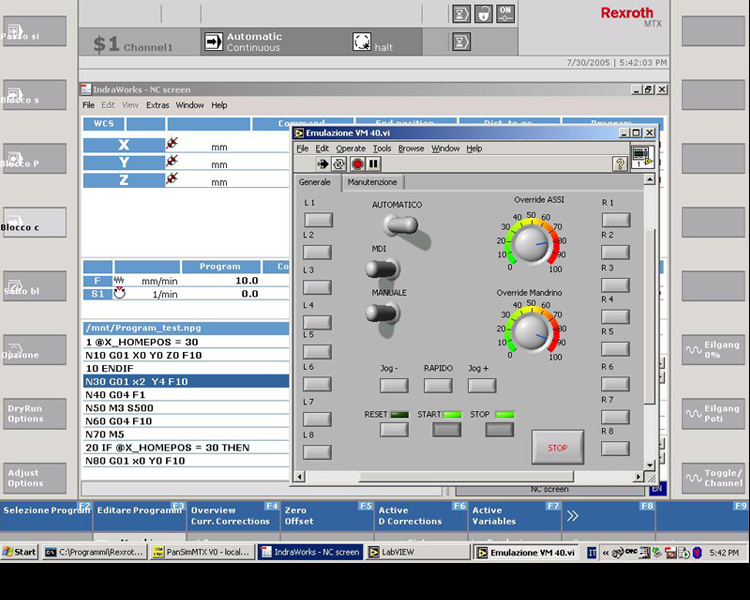Click the feed rate F wave icon
This screenshot has width=750, height=600.
click(x=119, y=280)
